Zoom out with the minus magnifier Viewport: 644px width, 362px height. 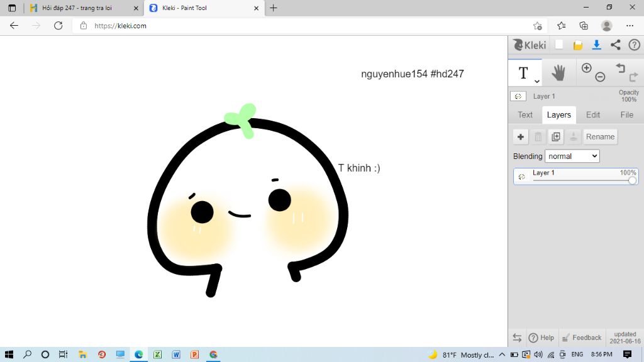[600, 77]
